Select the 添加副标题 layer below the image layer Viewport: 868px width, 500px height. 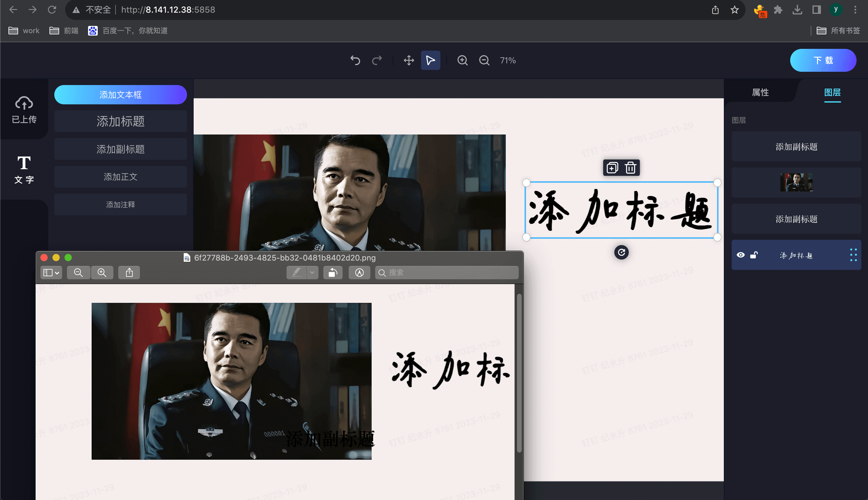796,219
